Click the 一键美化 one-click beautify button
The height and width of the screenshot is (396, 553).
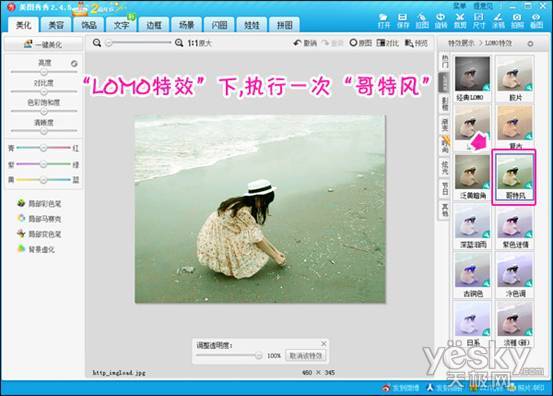pos(43,44)
